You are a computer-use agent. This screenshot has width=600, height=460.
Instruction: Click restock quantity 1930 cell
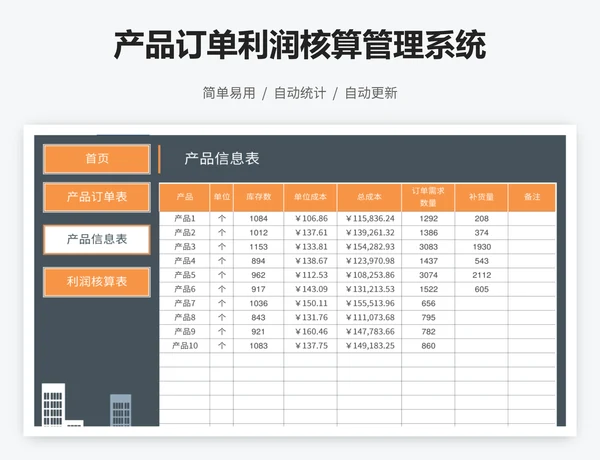(x=481, y=247)
